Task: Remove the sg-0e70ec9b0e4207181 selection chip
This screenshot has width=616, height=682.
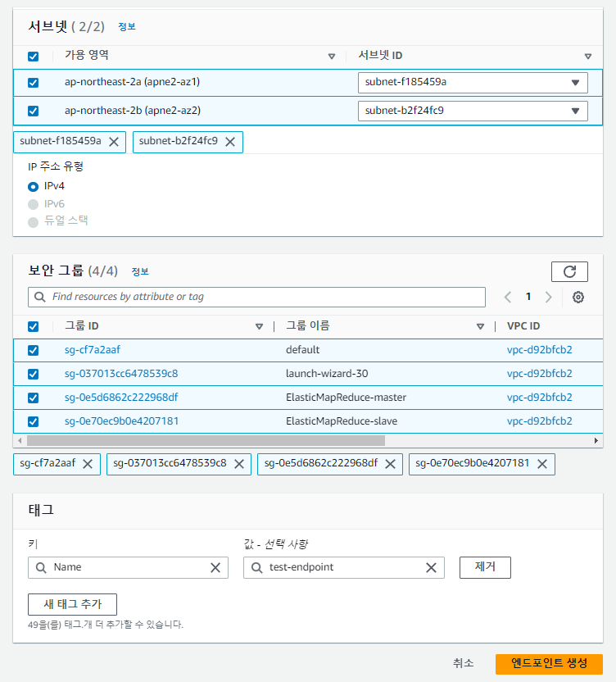Action: (x=541, y=463)
